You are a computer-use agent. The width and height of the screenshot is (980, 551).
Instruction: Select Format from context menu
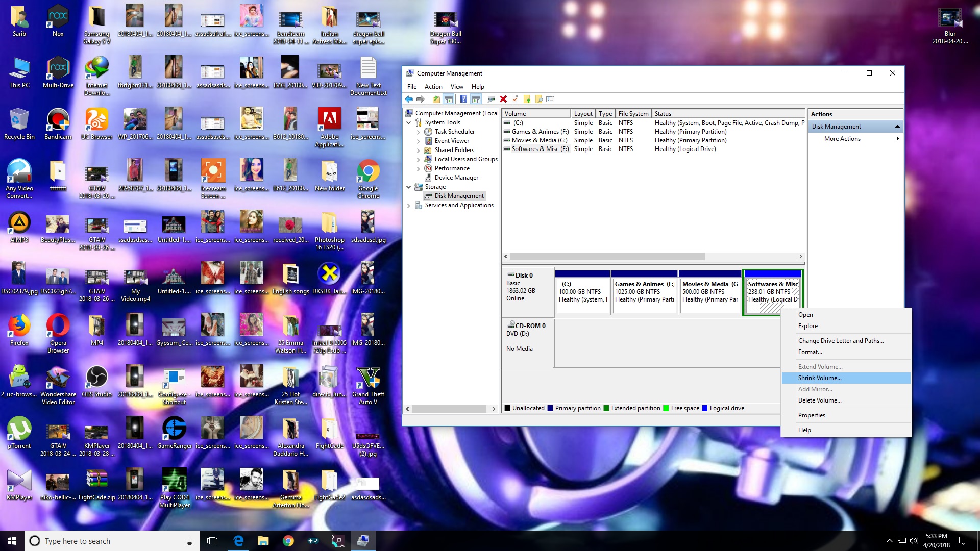point(846,352)
